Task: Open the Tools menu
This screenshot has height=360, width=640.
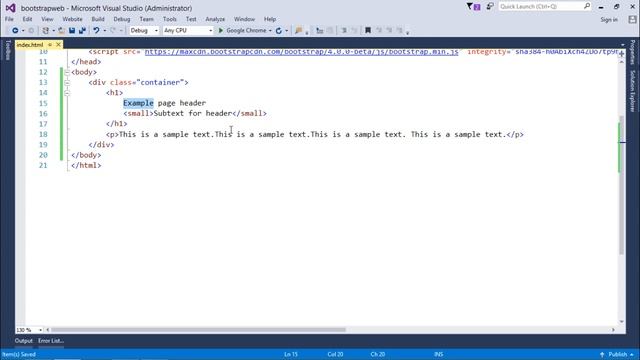Action: pos(169,19)
